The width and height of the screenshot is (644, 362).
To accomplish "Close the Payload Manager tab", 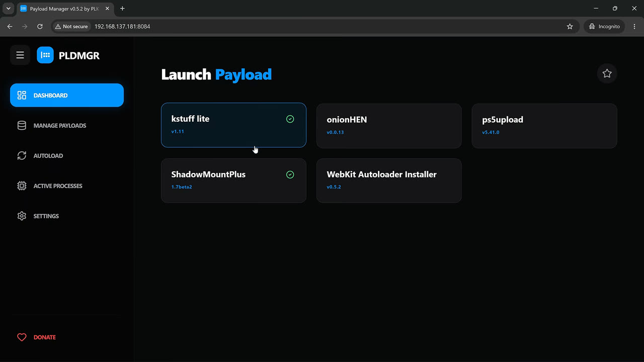I will pos(107,9).
